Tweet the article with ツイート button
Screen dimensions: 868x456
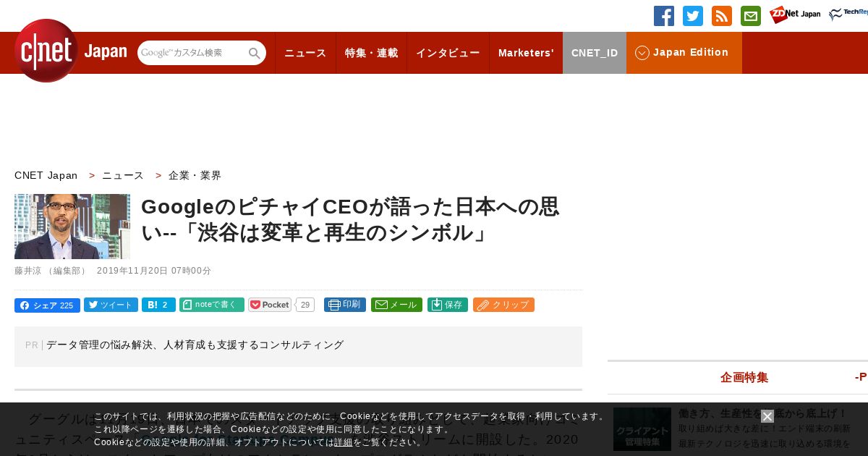pos(111,305)
